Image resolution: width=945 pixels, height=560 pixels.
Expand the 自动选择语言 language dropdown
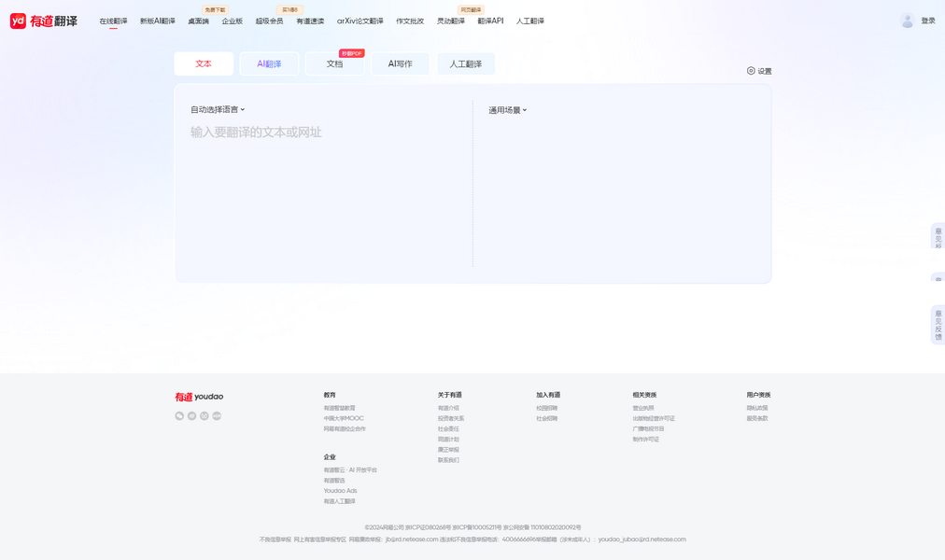tap(218, 110)
